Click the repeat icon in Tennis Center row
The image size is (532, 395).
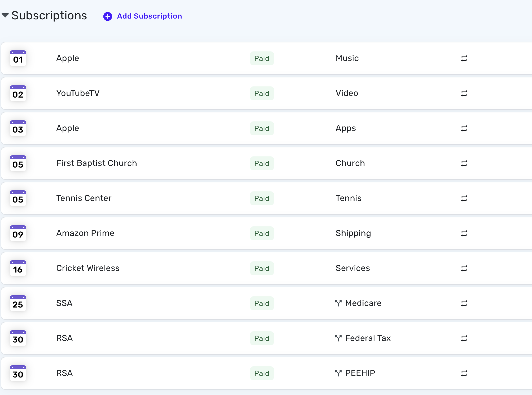tap(464, 198)
